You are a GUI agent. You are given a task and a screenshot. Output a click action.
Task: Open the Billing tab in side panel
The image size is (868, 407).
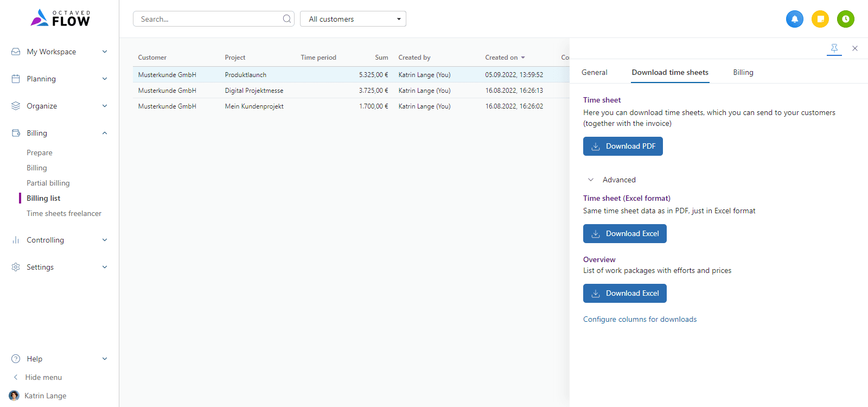[x=743, y=72]
